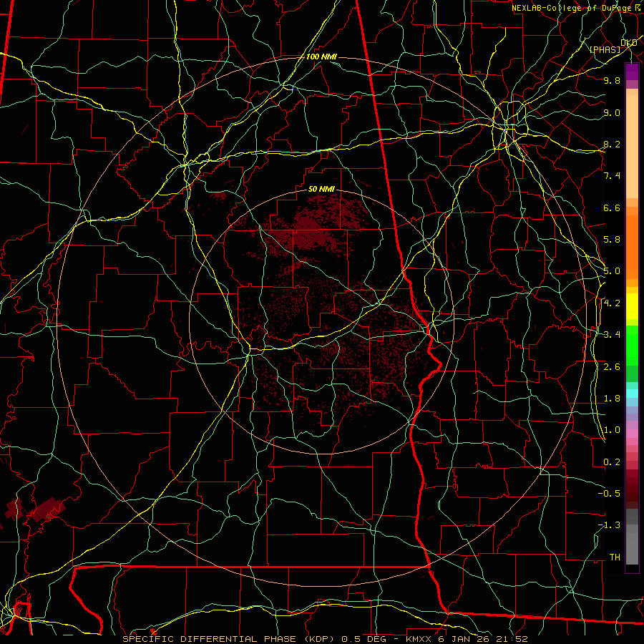Click the 4.2 value on the color scale
The width and height of the screenshot is (644, 644).
pos(612,303)
